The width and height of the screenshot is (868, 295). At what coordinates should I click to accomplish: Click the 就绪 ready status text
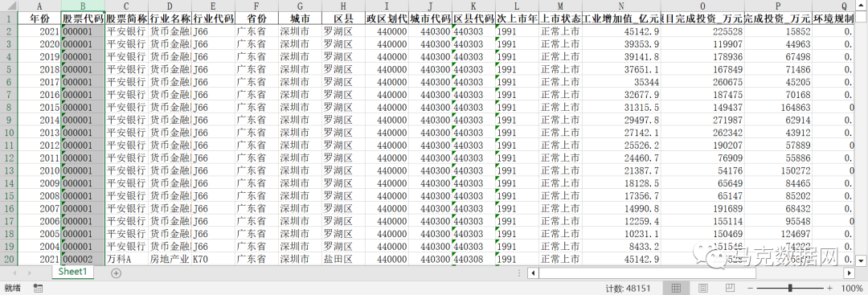coord(13,289)
